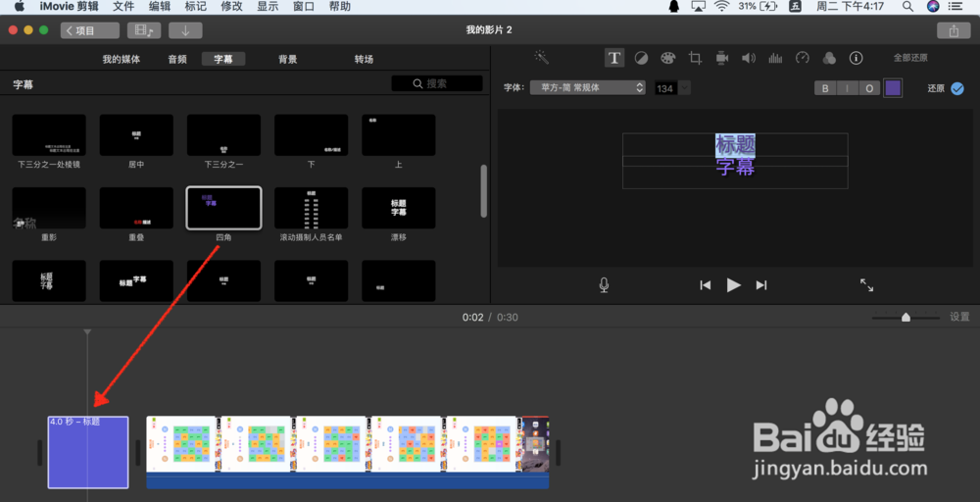Click 标题 text in preview viewer
The image size is (980, 502).
point(736,145)
